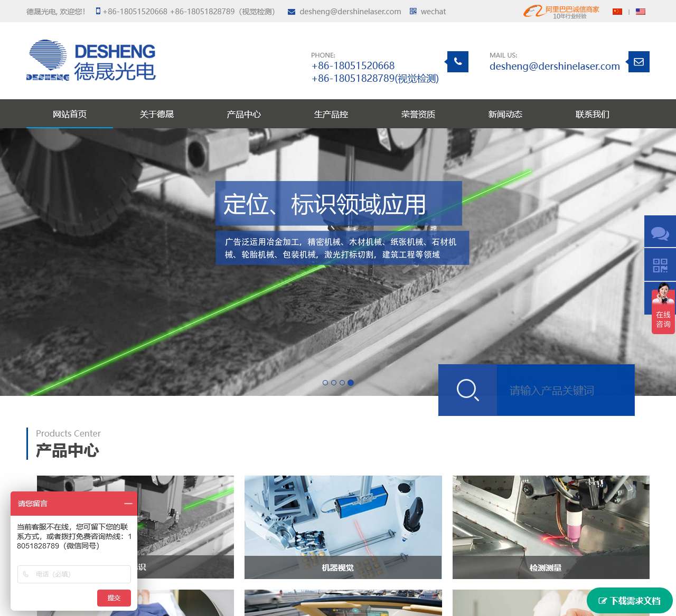Click the envelope icon next to MAIL US

(639, 61)
